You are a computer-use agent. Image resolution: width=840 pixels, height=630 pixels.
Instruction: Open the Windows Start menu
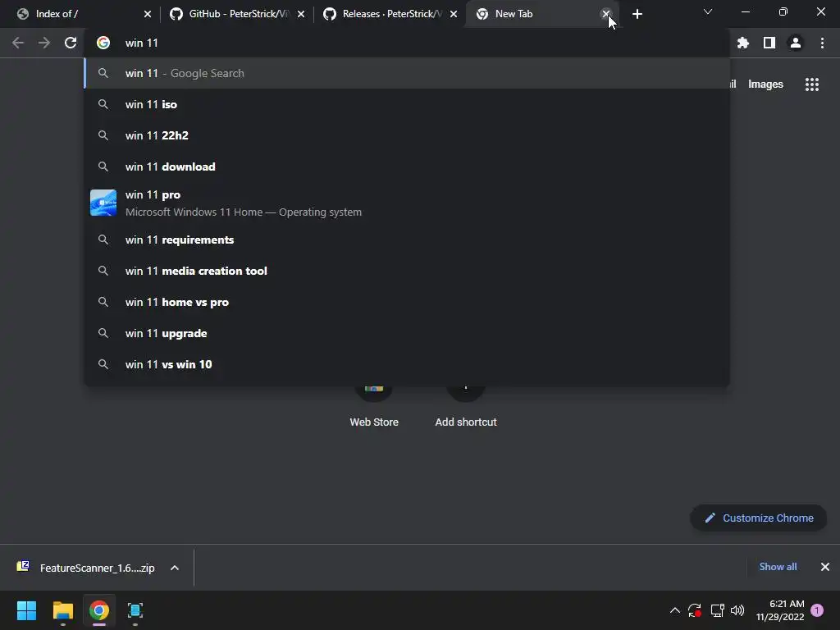point(26,610)
